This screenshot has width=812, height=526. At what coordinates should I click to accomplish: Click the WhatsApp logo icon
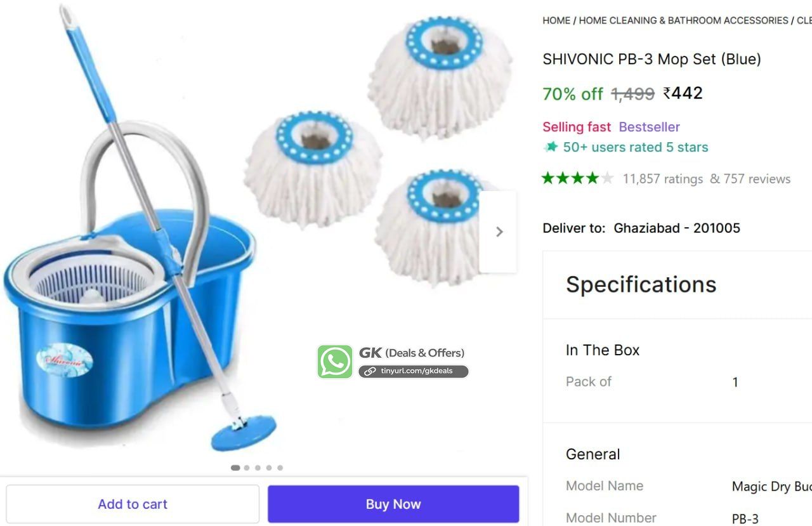[x=335, y=362]
